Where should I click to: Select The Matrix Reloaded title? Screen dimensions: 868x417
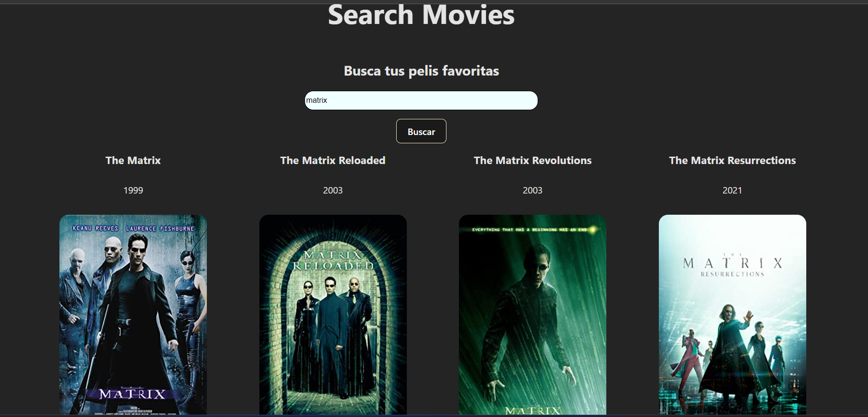click(x=333, y=160)
